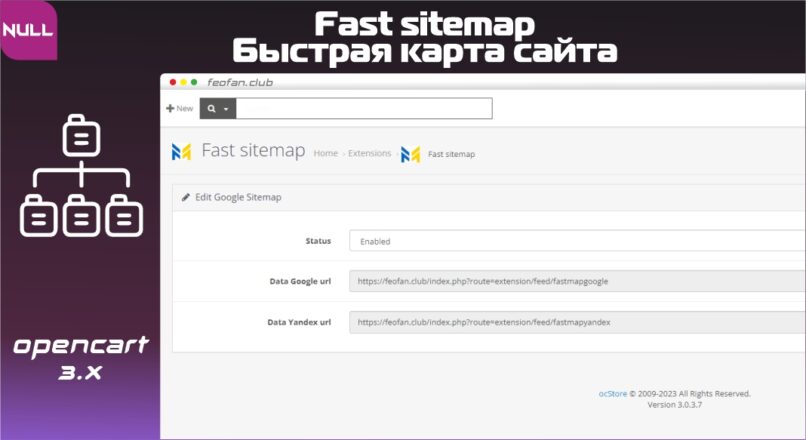This screenshot has width=806, height=440.
Task: Click the yellow minimize dot in browser window
Action: pyautogui.click(x=184, y=82)
